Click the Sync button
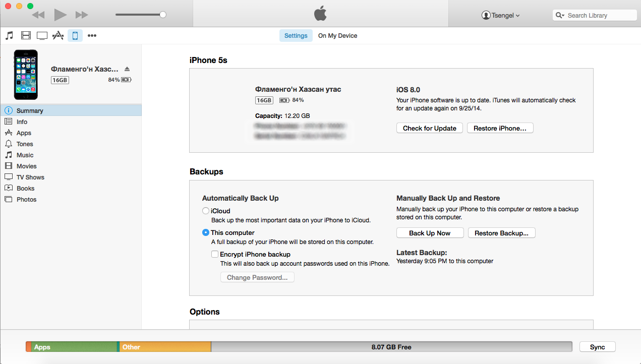Image resolution: width=641 pixels, height=364 pixels. click(x=598, y=347)
